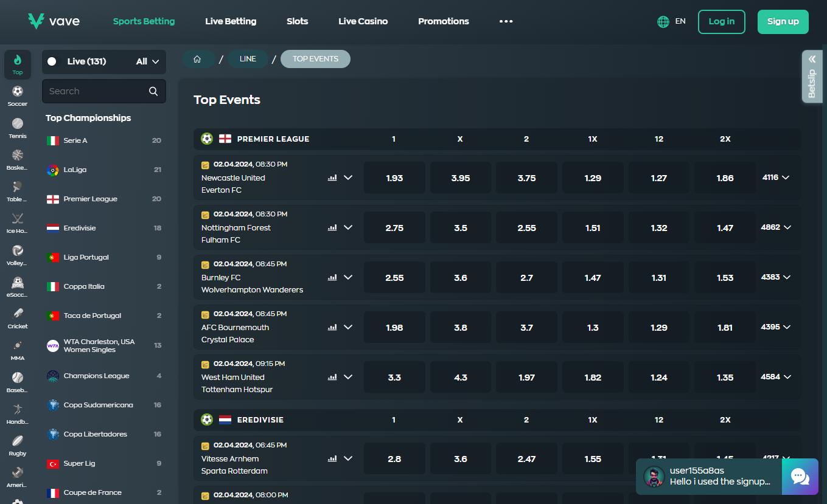Open statistics icon for Newcastle United match
The height and width of the screenshot is (504, 827).
click(x=332, y=178)
